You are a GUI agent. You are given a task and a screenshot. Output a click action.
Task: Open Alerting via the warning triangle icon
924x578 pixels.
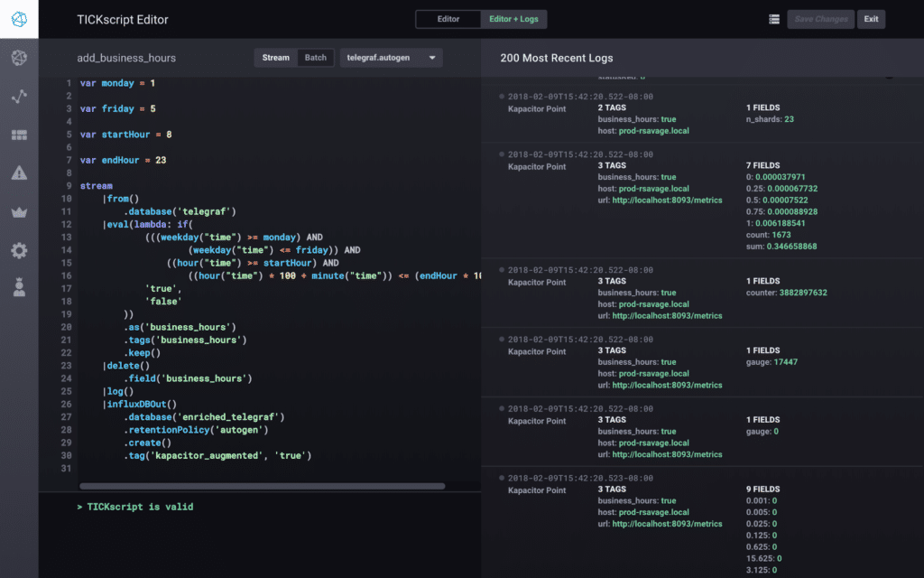point(19,173)
